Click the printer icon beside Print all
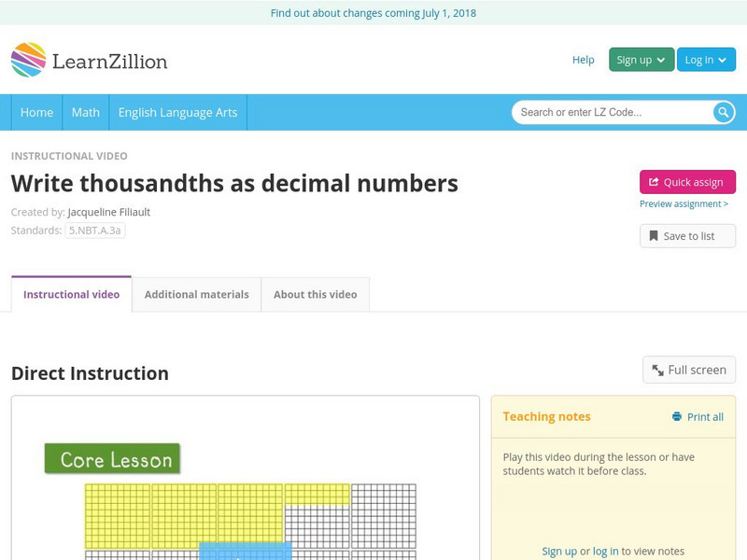Viewport: 747px width, 560px height. (x=677, y=417)
